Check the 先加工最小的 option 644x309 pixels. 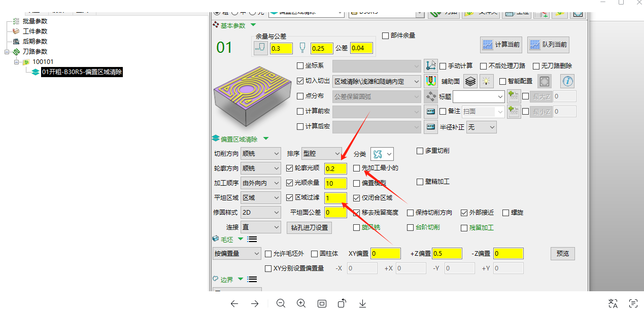point(357,168)
